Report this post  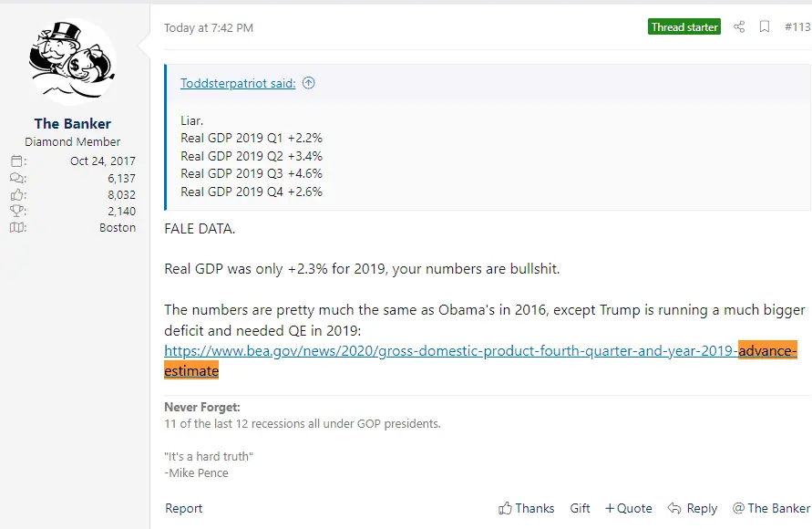pos(184,509)
